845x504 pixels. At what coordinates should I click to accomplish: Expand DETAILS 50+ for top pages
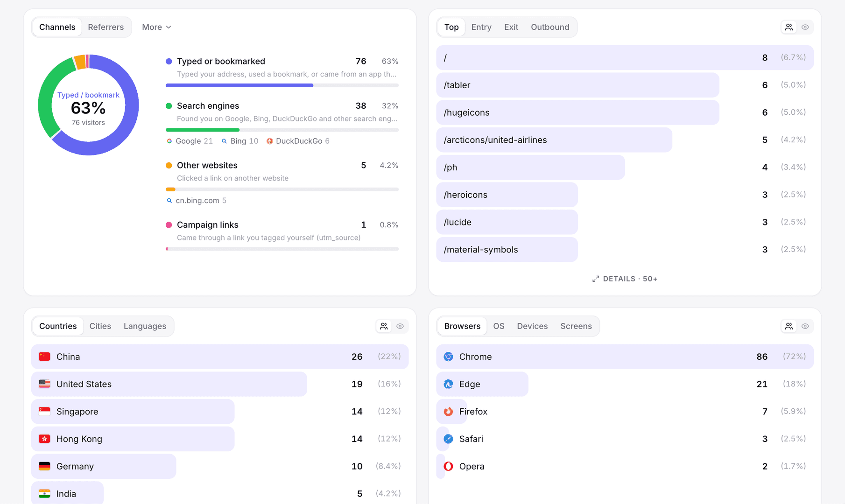click(x=625, y=279)
